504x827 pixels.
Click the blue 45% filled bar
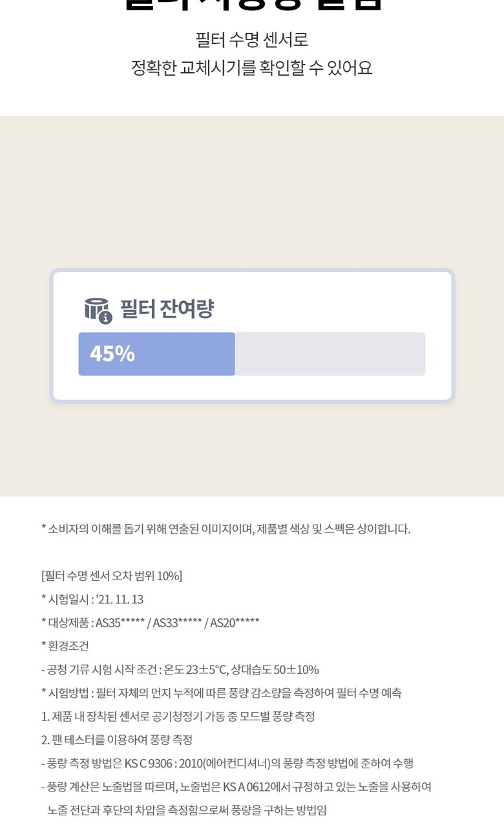tap(156, 354)
